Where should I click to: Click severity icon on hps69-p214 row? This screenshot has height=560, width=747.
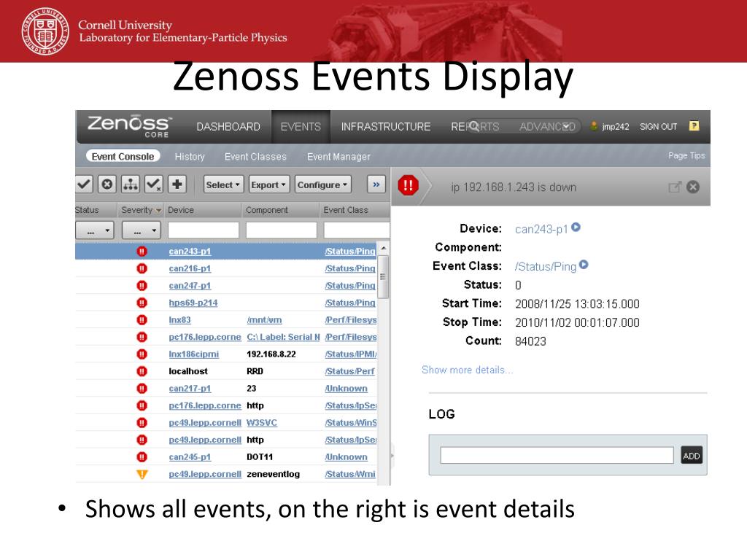(x=142, y=303)
